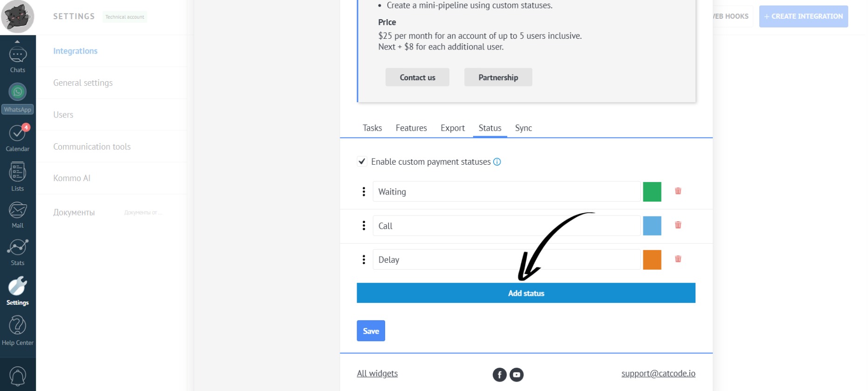Open the drag handle menu for Waiting
The image size is (868, 391).
point(364,192)
